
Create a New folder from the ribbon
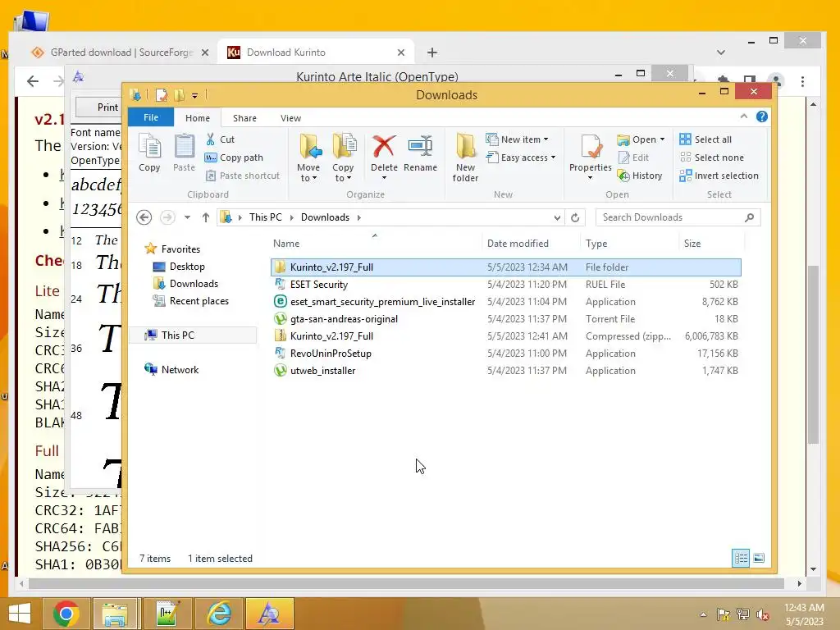pyautogui.click(x=465, y=158)
